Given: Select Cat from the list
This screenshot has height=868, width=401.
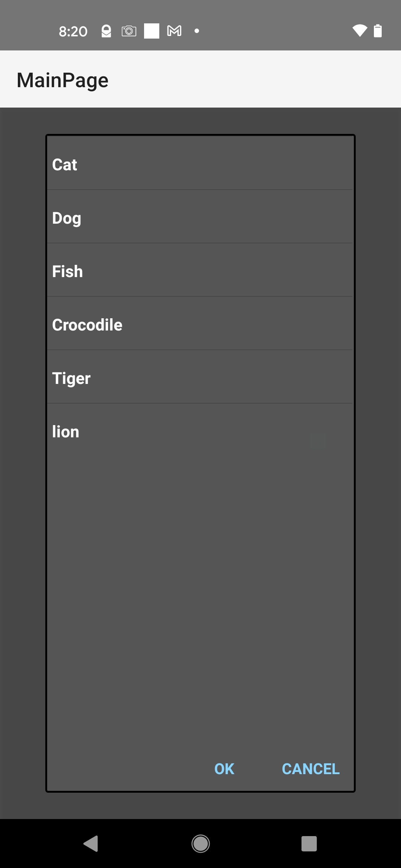Looking at the screenshot, I should (200, 165).
